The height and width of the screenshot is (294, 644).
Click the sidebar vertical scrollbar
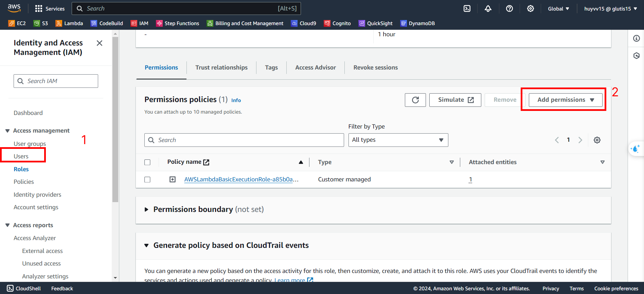(x=115, y=119)
